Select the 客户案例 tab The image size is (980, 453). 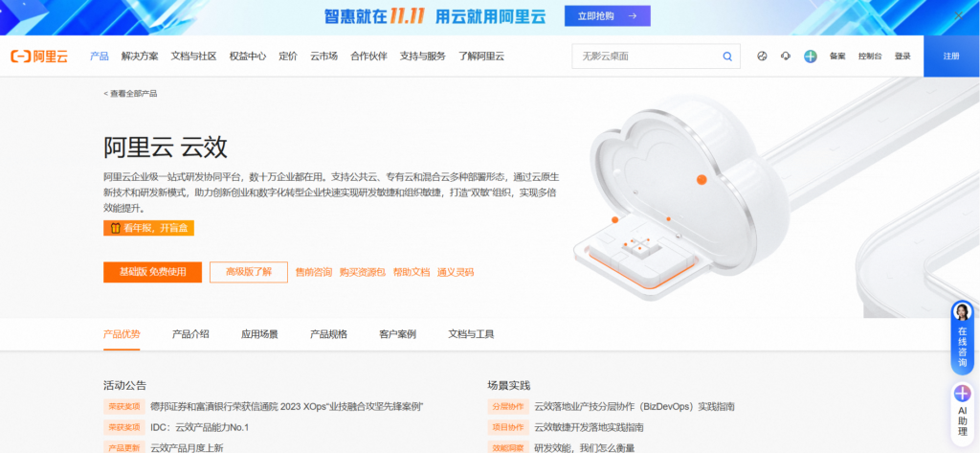tap(397, 334)
